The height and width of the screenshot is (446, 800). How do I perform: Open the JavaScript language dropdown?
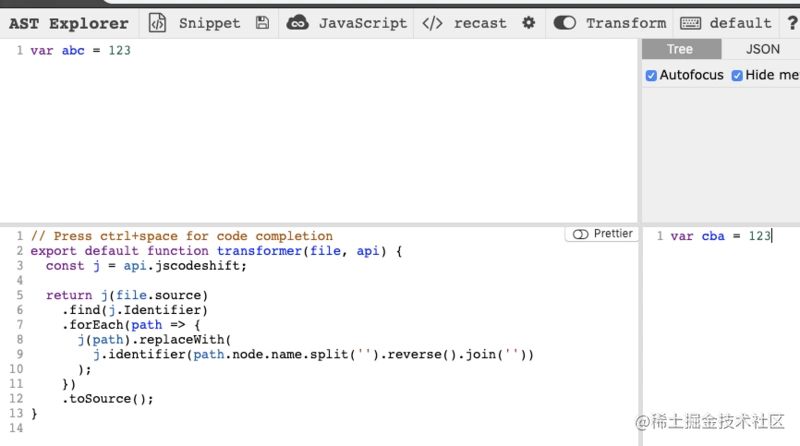363,23
